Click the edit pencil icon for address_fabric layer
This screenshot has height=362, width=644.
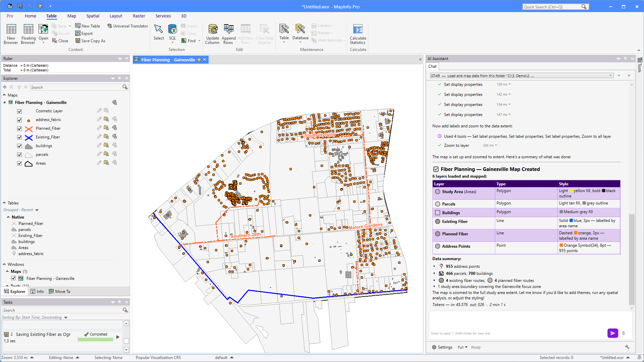pyautogui.click(x=99, y=119)
